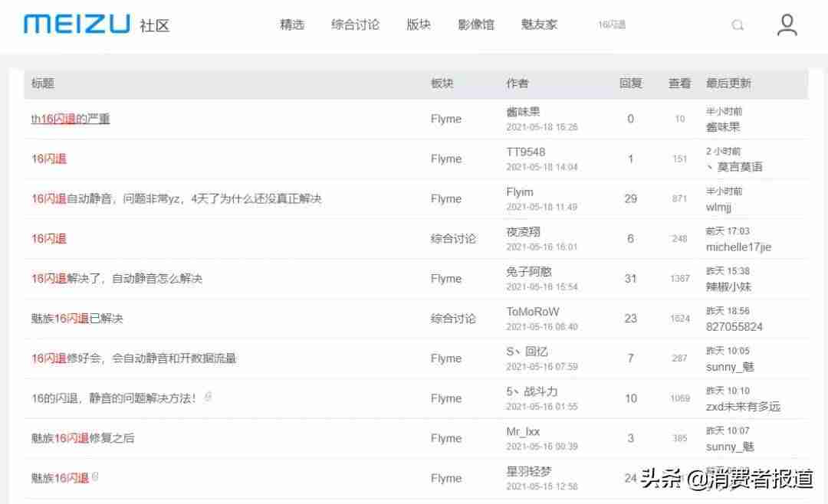This screenshot has height=504, width=828.
Task: Click last replier 辣椒小妹
Action: tap(728, 287)
